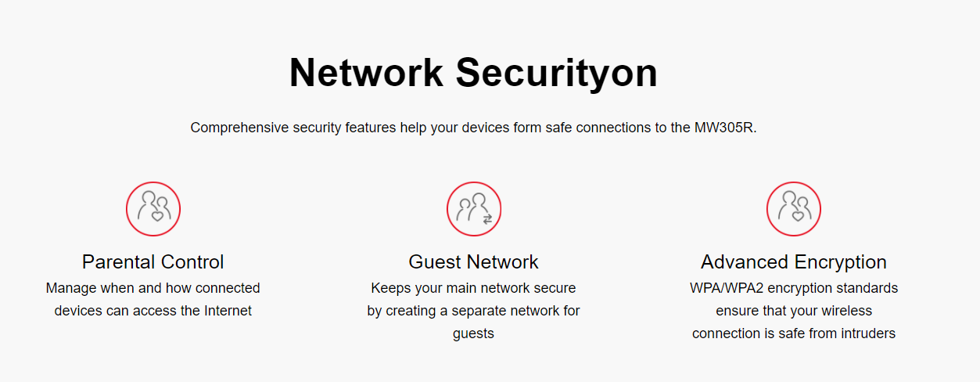Click the heart symbol in Parental Control icon
Screen dimensions: 980x382
point(157,215)
